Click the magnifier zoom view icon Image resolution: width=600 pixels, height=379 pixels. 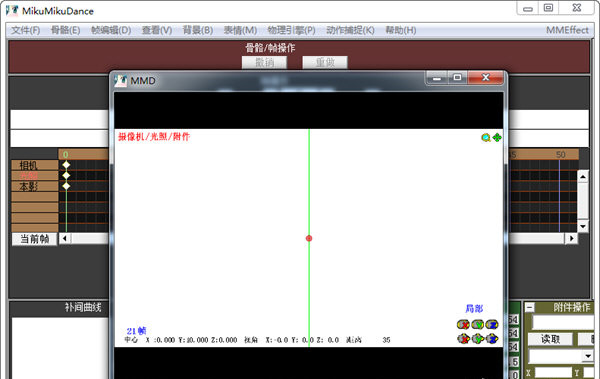[x=486, y=137]
